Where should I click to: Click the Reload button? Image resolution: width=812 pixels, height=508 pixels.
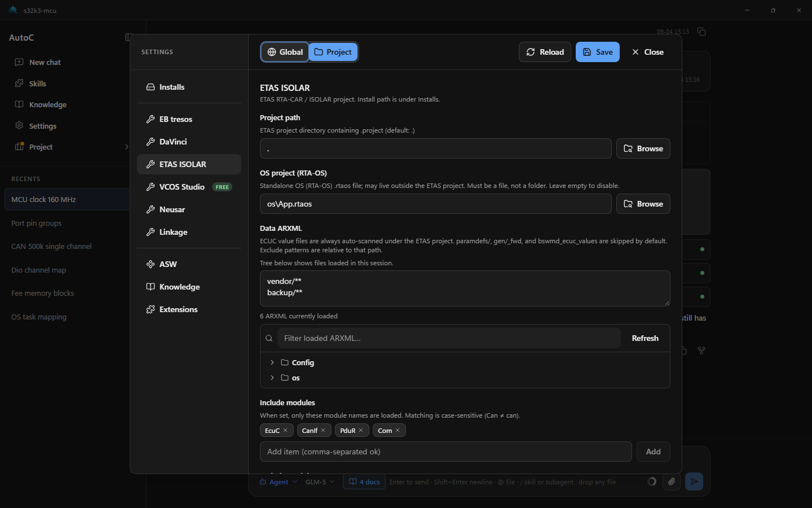[x=545, y=52]
